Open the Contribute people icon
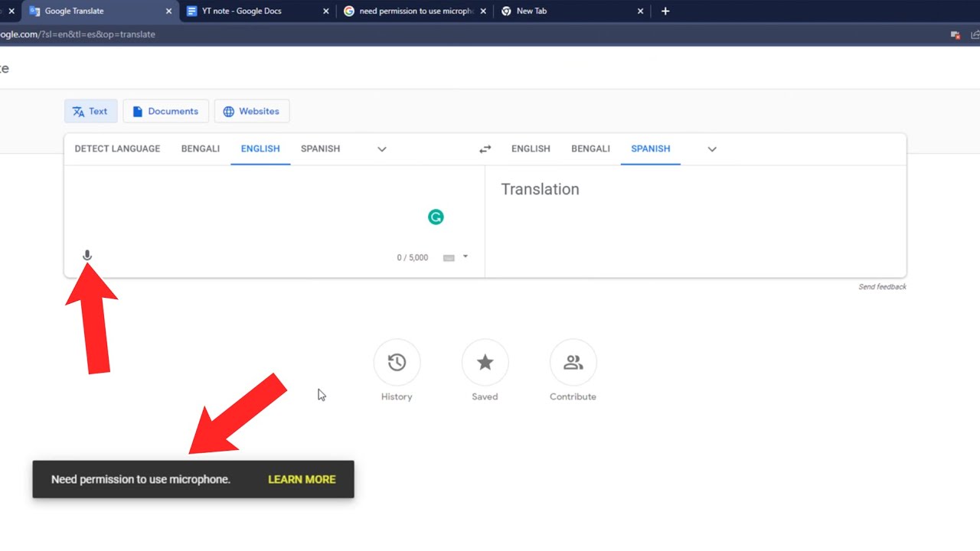 [x=573, y=362]
